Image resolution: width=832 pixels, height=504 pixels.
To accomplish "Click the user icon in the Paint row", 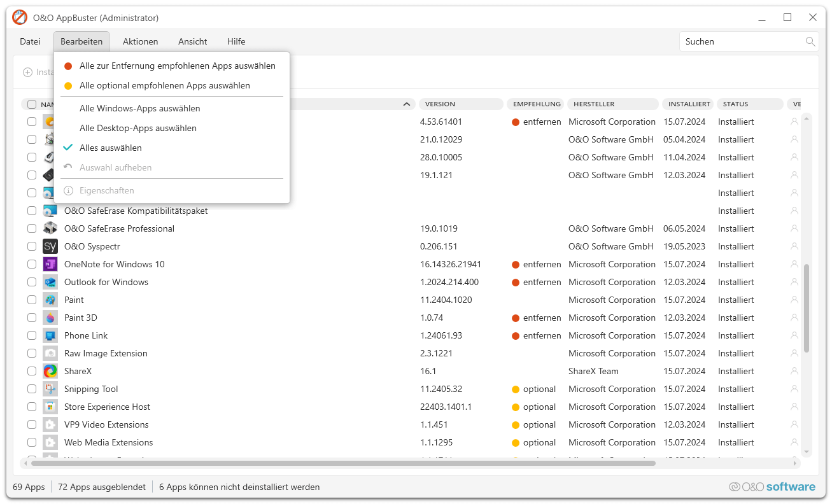I will 794,300.
